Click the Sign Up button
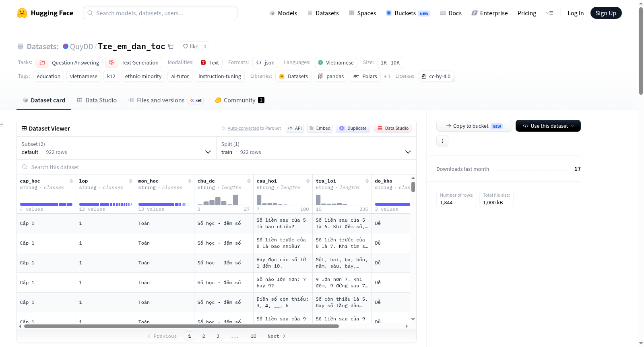 [x=606, y=13]
